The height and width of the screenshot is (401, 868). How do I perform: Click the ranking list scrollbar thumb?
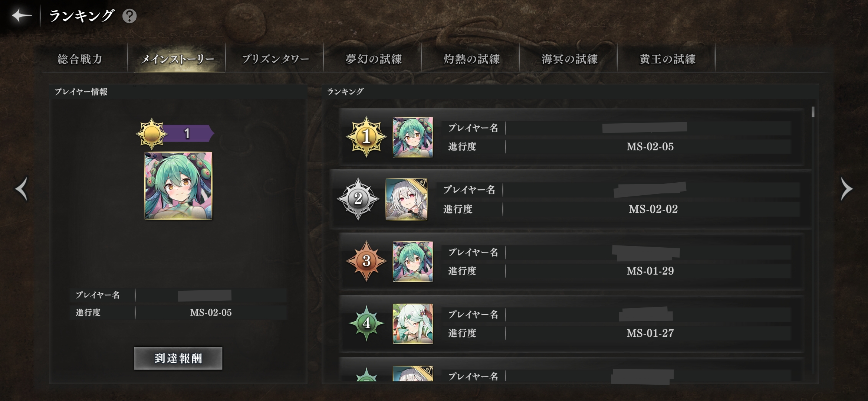813,112
